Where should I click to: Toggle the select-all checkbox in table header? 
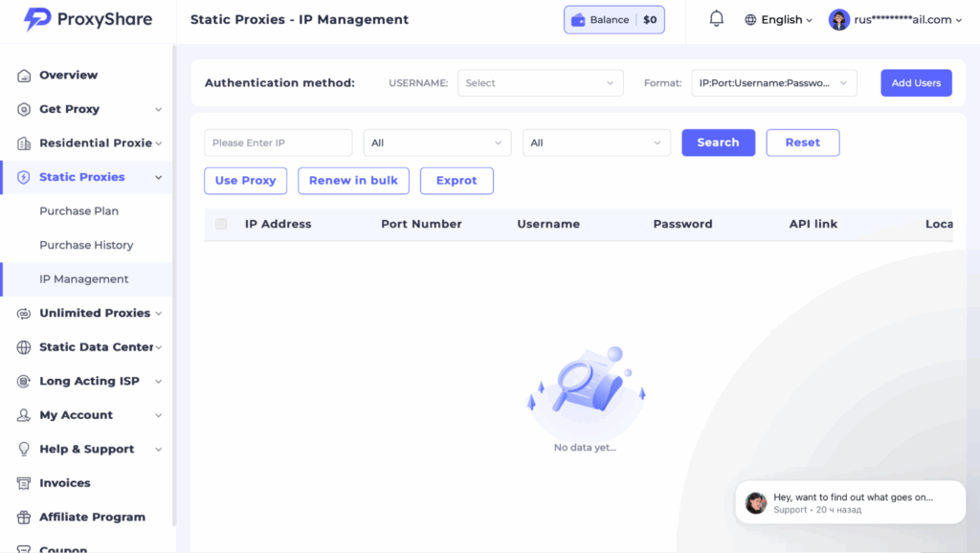tap(221, 224)
